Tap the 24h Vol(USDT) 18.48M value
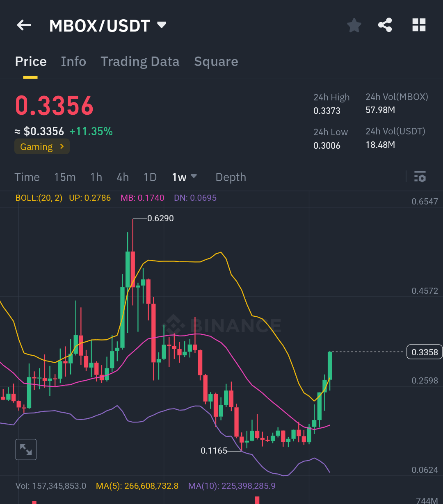443x504 pixels. click(380, 145)
